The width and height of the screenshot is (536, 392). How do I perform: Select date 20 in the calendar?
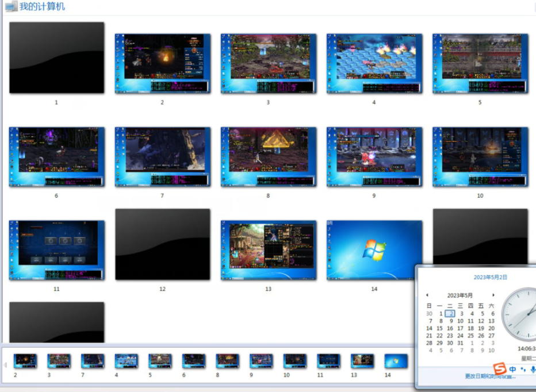pyautogui.click(x=491, y=328)
